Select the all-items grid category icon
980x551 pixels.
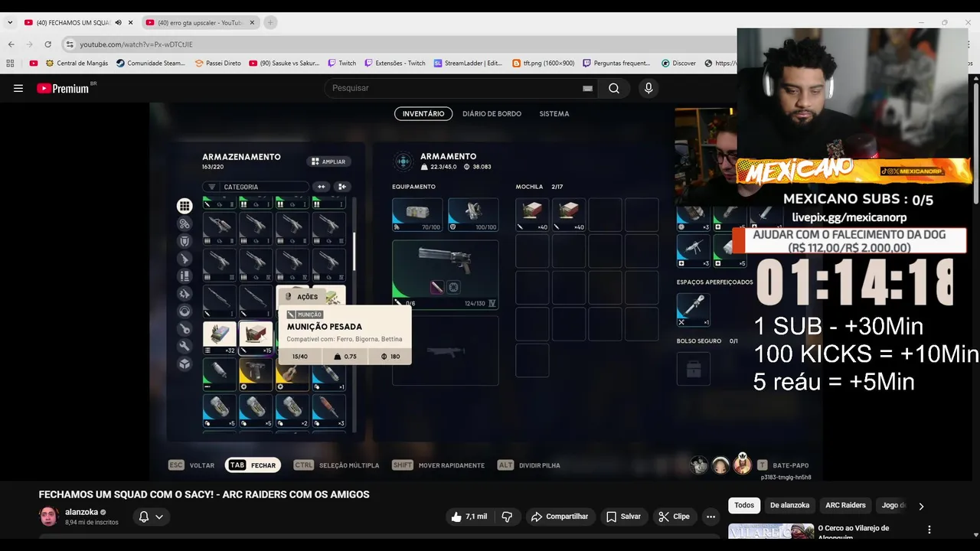pos(185,206)
